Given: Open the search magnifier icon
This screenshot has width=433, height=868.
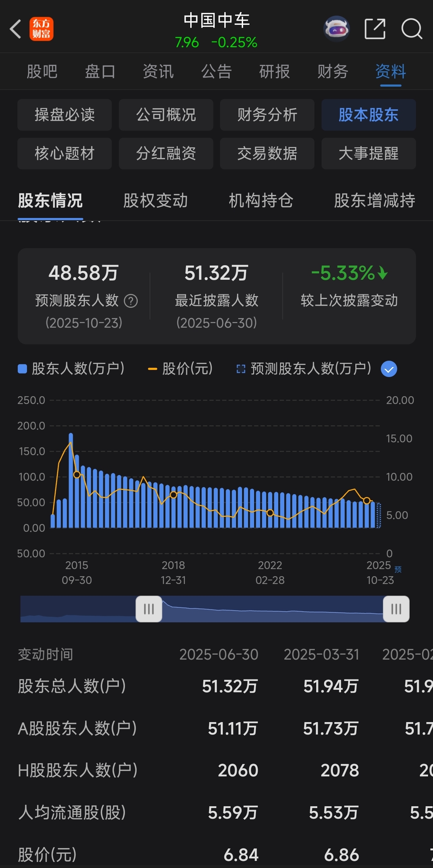Looking at the screenshot, I should [x=412, y=29].
